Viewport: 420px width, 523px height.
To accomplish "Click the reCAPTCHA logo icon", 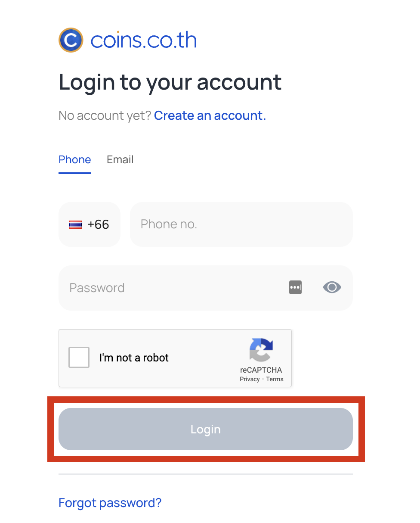I will (x=261, y=350).
